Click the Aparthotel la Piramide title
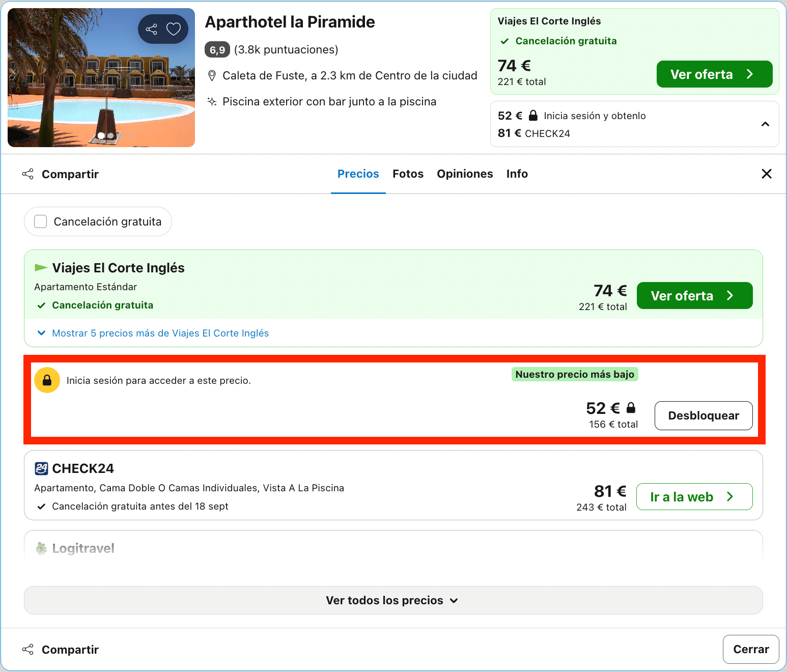787x672 pixels. coord(290,22)
